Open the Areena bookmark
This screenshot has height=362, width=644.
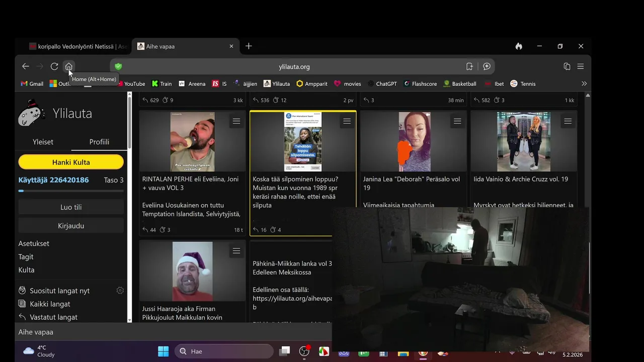click(x=192, y=84)
